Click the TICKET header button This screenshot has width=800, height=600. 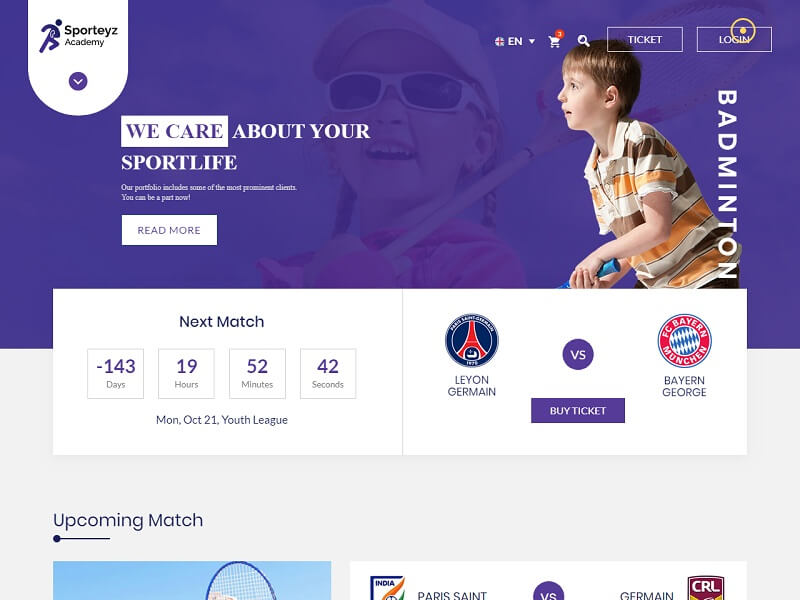[x=644, y=39]
